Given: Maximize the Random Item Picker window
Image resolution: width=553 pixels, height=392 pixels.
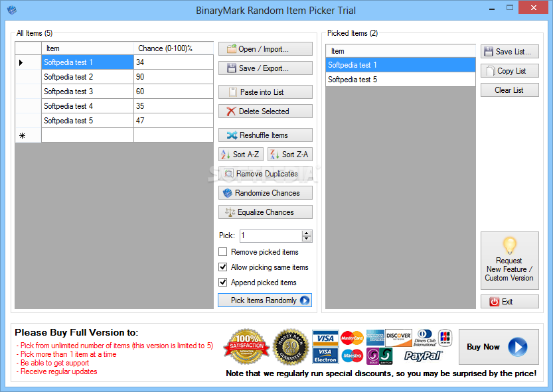Looking at the screenshot, I should 510,7.
